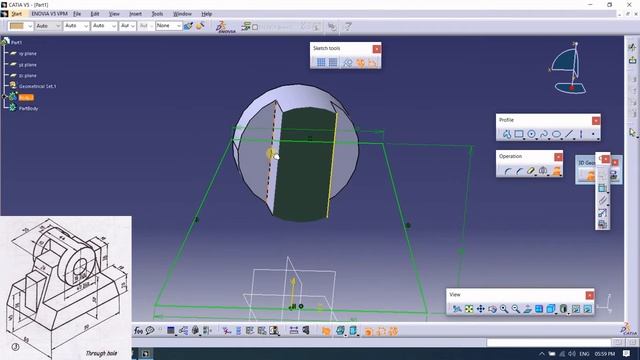Click Shading render style in View toolbar
Screen dimensions: 640x360
point(563,309)
